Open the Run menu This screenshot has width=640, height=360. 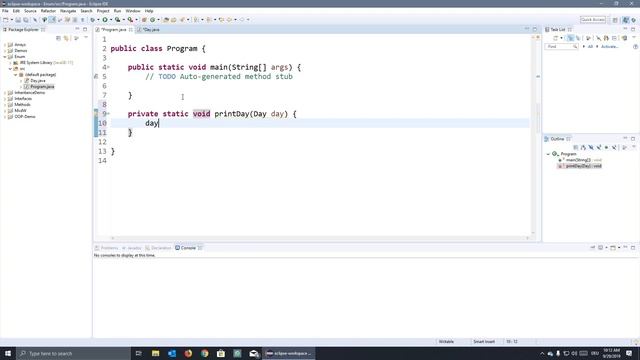pos(118,11)
